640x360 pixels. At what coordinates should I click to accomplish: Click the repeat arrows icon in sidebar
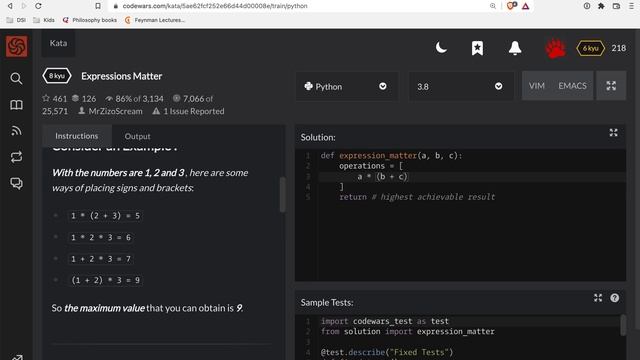pos(16,157)
